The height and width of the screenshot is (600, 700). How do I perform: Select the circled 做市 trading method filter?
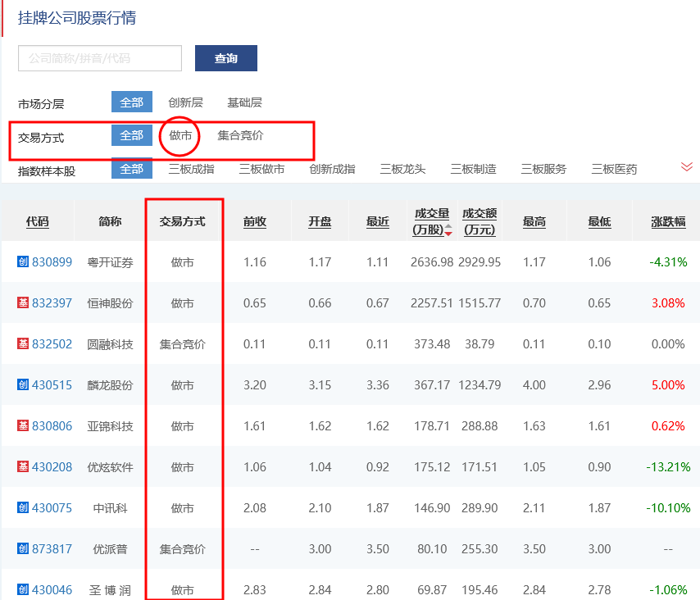coord(180,135)
